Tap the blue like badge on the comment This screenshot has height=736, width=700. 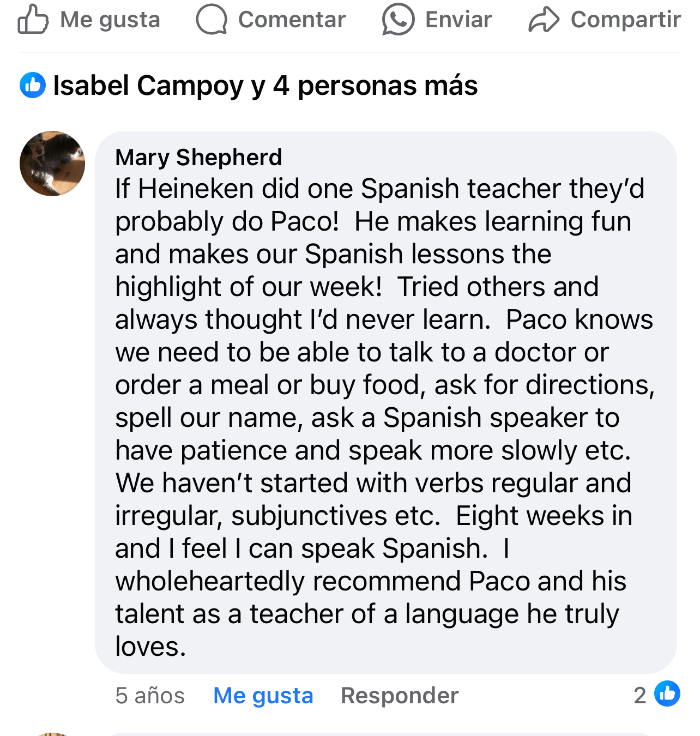point(667,694)
